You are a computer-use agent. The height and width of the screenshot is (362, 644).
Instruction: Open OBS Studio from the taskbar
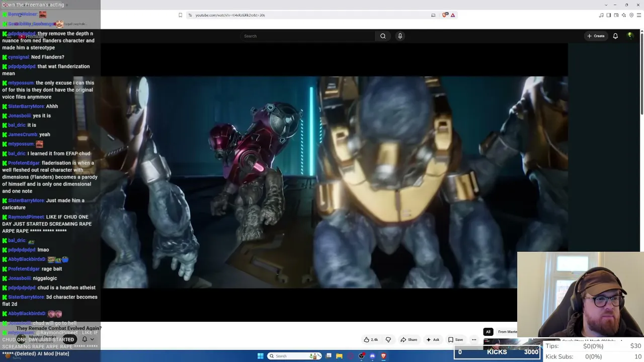pyautogui.click(x=361, y=356)
